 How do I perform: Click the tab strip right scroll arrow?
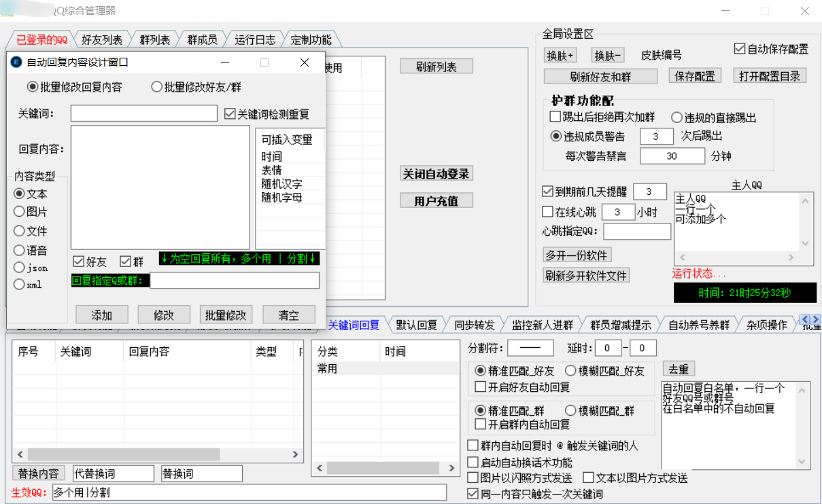815,319
